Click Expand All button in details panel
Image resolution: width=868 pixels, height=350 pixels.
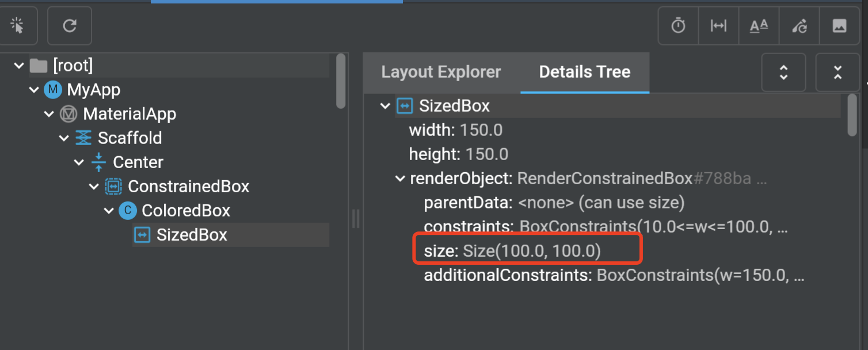coord(783,73)
